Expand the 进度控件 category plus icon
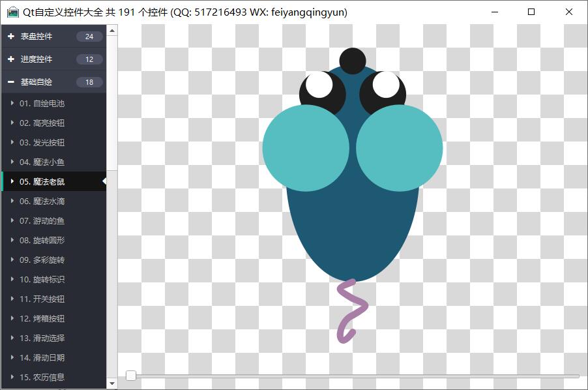The width and height of the screenshot is (588, 390). 11,59
